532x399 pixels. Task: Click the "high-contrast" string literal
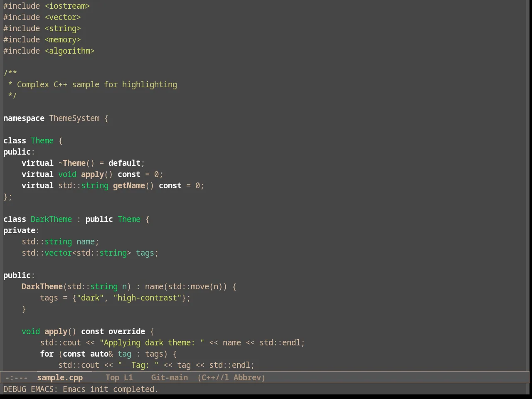pyautogui.click(x=147, y=298)
